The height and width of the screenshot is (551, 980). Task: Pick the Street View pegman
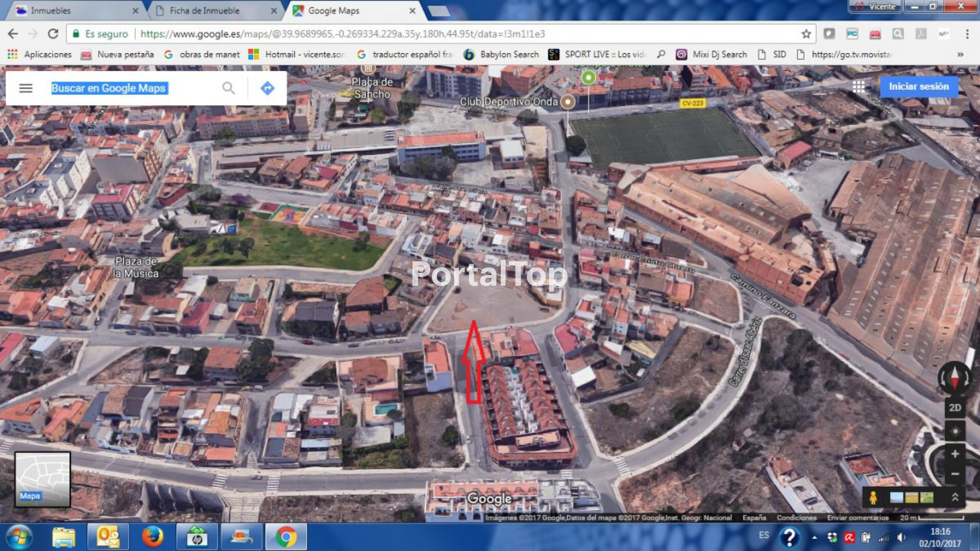(873, 497)
